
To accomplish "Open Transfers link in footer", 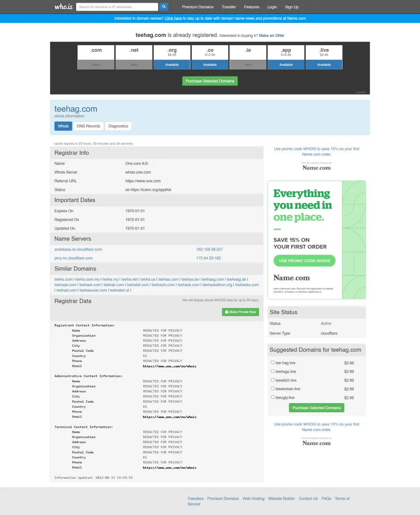I will point(196,499).
